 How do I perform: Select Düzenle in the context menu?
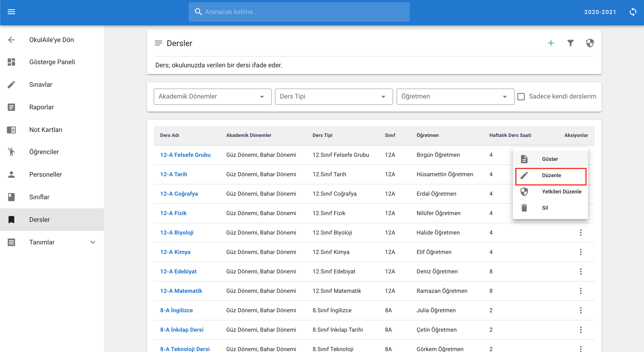point(550,175)
